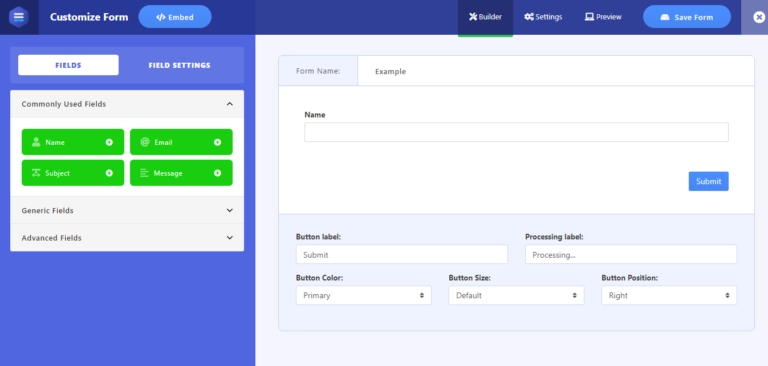The width and height of the screenshot is (768, 366).
Task: Click the Form Name: label
Action: click(x=318, y=71)
